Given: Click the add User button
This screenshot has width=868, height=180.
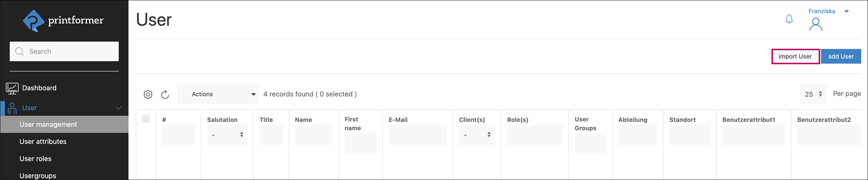Looking at the screenshot, I should point(841,56).
